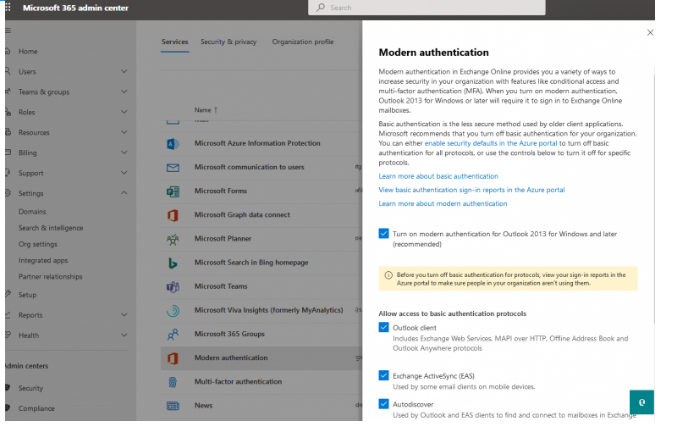Viewport: 694px width, 437px height.
Task: Expand the Roles chevron
Action: click(124, 112)
